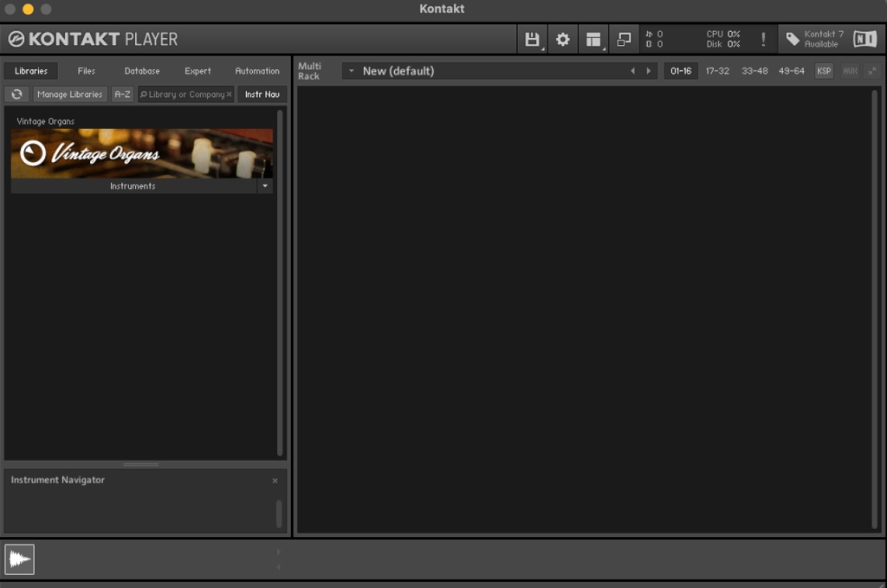Open Vintage Organs Instruments list
Screen dimensions: 887x588
[x=133, y=186]
